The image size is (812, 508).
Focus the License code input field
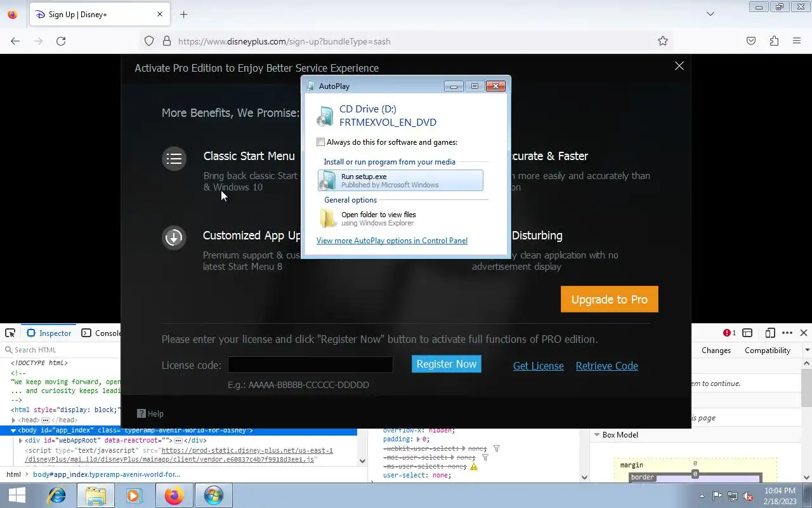point(311,364)
